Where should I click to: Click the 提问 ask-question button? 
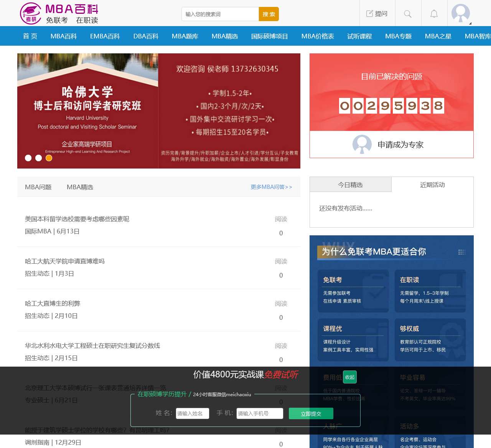(x=377, y=14)
